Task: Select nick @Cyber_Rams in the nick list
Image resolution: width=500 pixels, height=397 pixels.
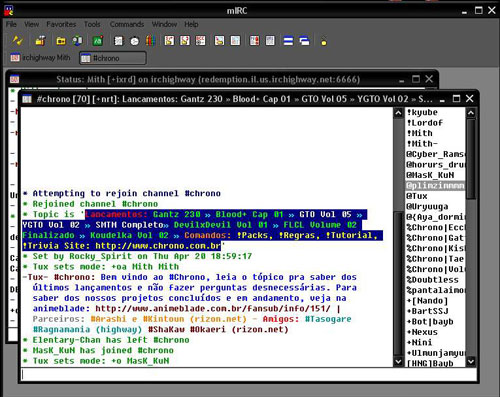Action: pos(435,154)
